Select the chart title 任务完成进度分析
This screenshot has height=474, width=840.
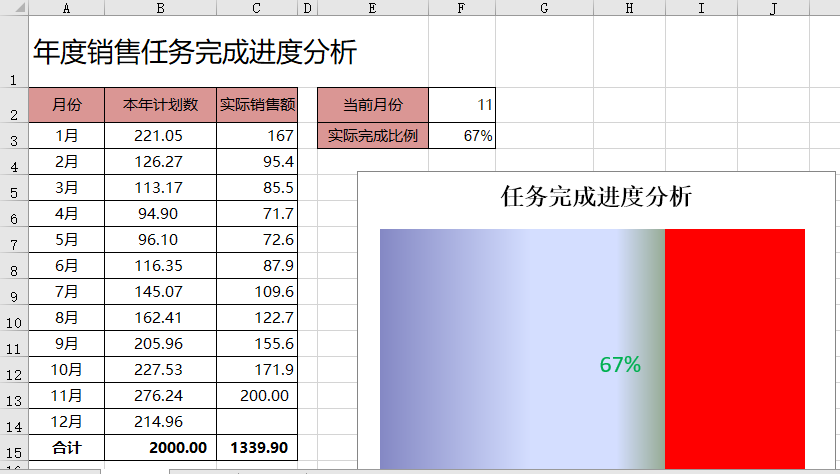[596, 197]
